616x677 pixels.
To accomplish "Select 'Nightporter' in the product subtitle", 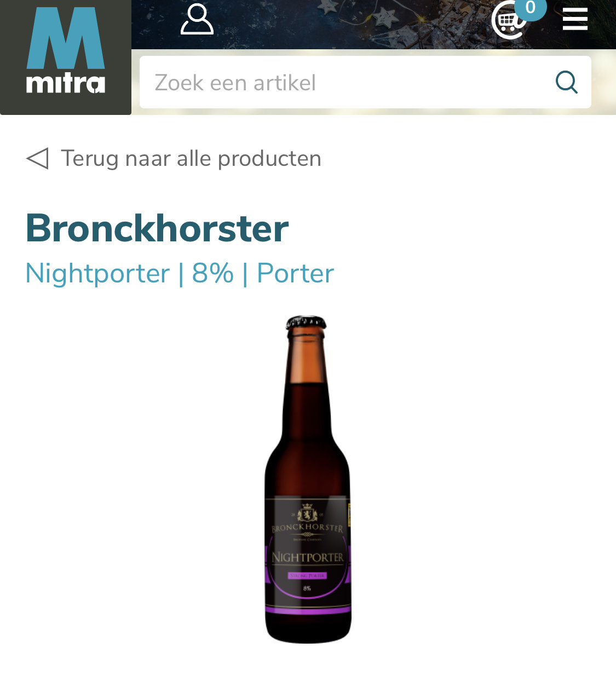I will 97,273.
